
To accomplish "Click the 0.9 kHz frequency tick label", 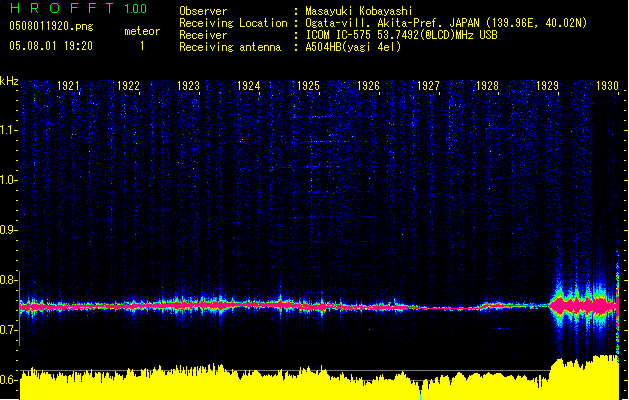I will [x=8, y=230].
